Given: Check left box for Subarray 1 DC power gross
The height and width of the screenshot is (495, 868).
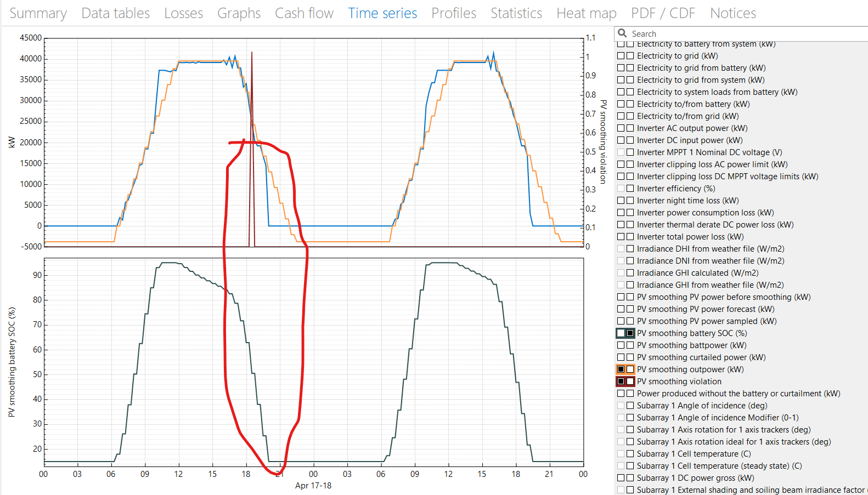Looking at the screenshot, I should 621,478.
